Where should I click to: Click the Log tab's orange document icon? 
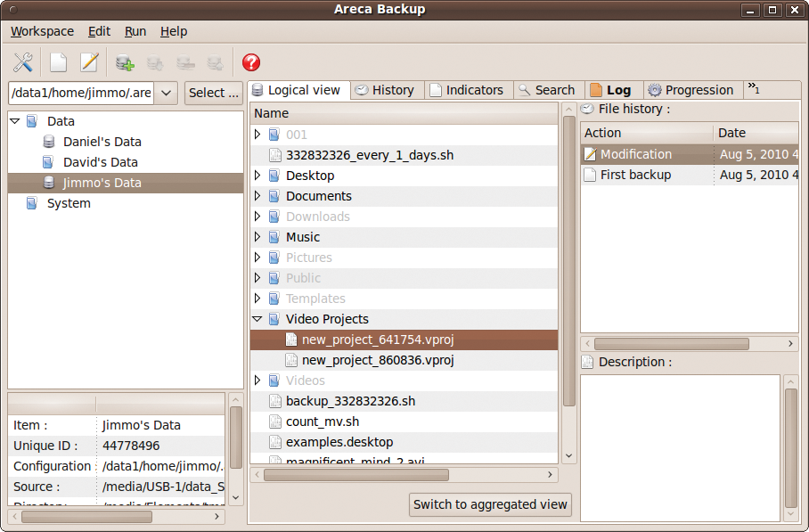(x=596, y=89)
